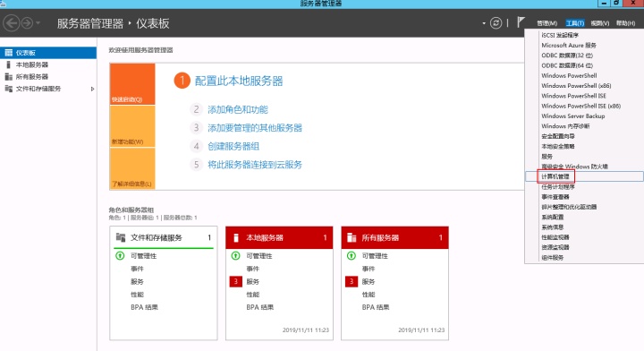This screenshot has height=351, width=644.
Task: Open the 管理(M) menu
Action: coord(547,23)
